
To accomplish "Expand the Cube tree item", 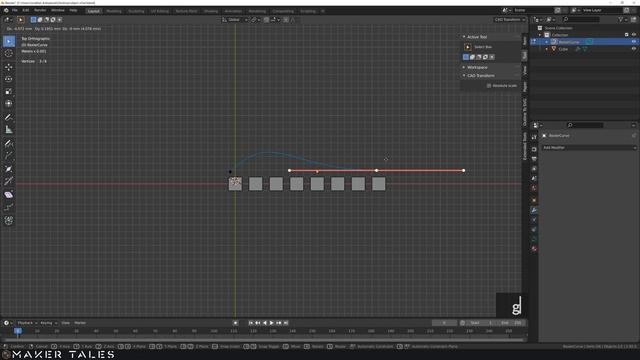I will click(x=547, y=49).
